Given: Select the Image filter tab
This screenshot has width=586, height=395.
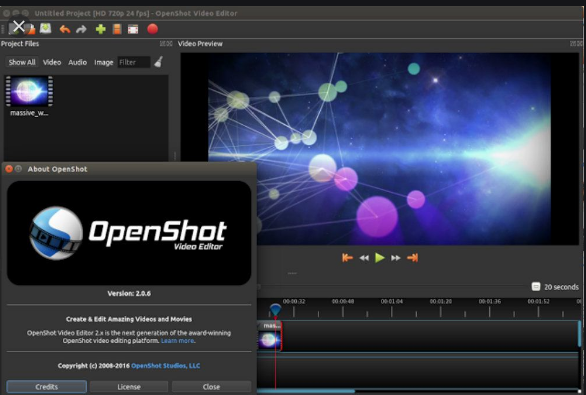Looking at the screenshot, I should point(104,62).
